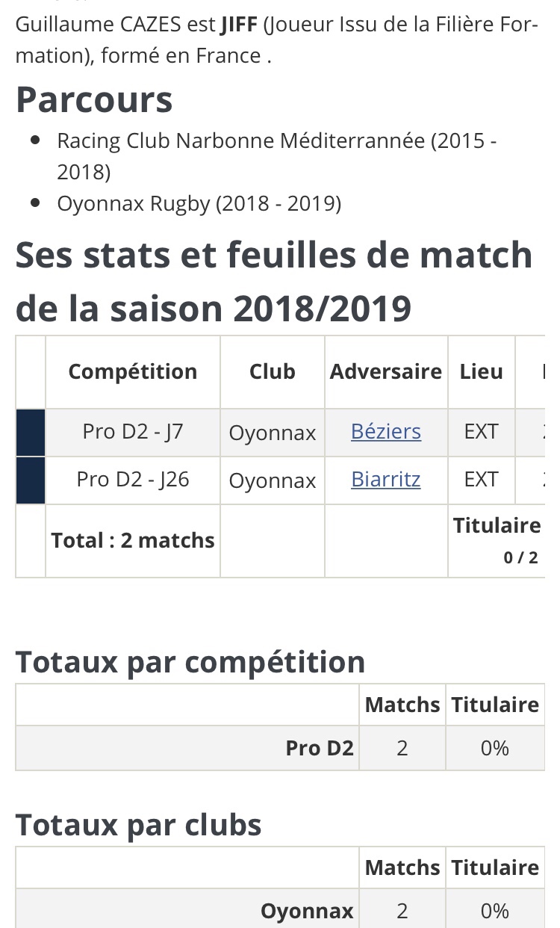Click the dark blue Pro D2 J7 marker
This screenshot has width=560, height=928.
point(31,433)
